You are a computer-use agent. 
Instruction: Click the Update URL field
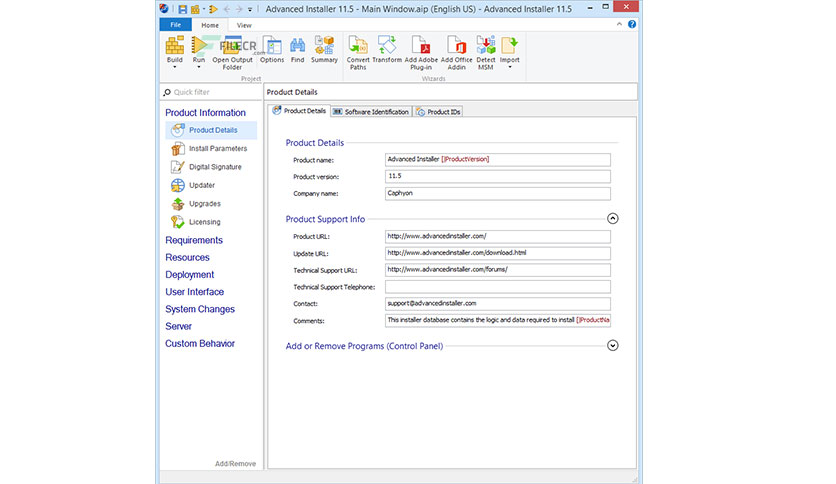[x=497, y=253]
